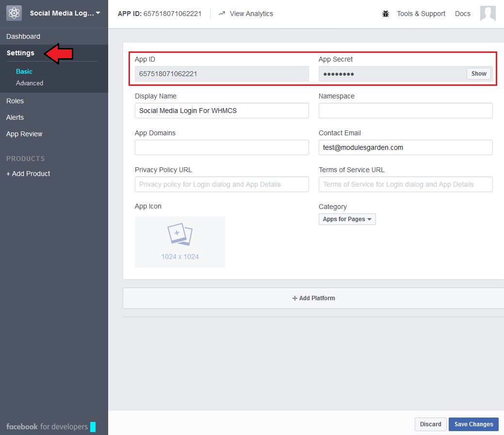The width and height of the screenshot is (504, 435).
Task: Open the app switcher dropdown arrow
Action: [x=98, y=13]
